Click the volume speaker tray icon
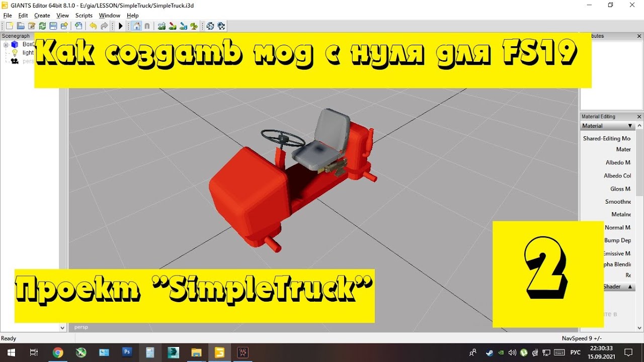Screen dimensions: 644x362 point(512,352)
